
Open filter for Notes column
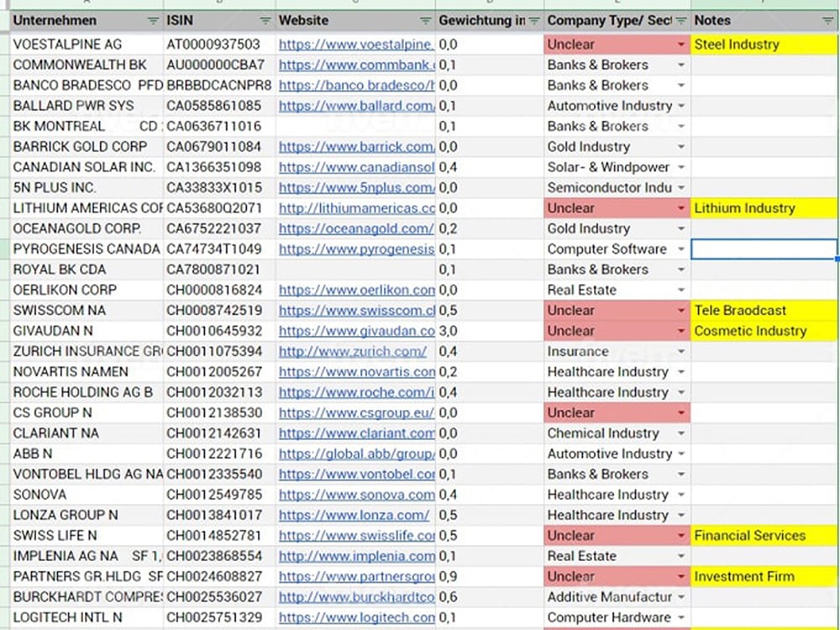(827, 21)
